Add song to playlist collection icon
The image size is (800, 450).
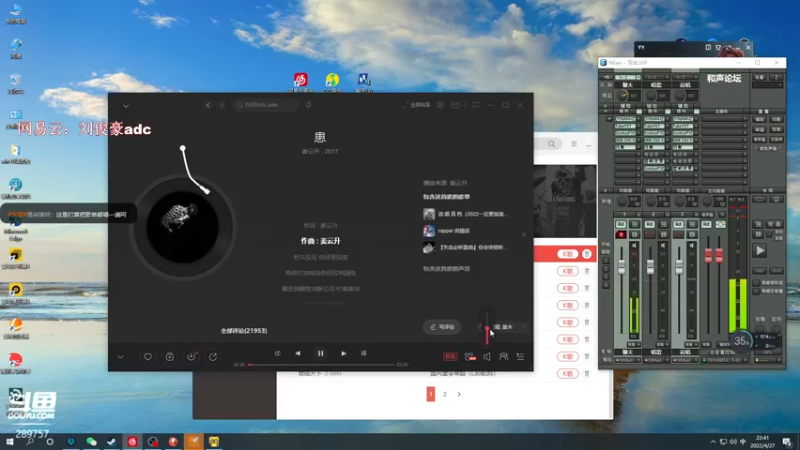(170, 357)
